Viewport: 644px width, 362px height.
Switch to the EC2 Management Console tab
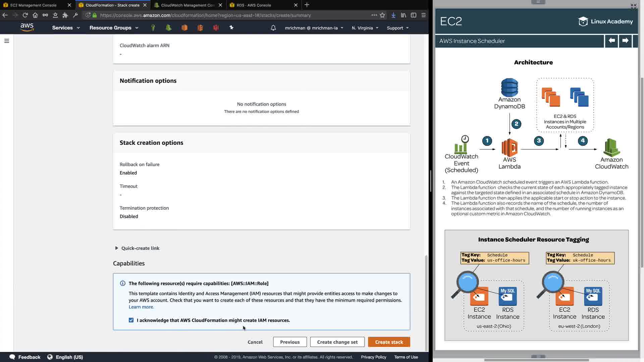click(34, 5)
